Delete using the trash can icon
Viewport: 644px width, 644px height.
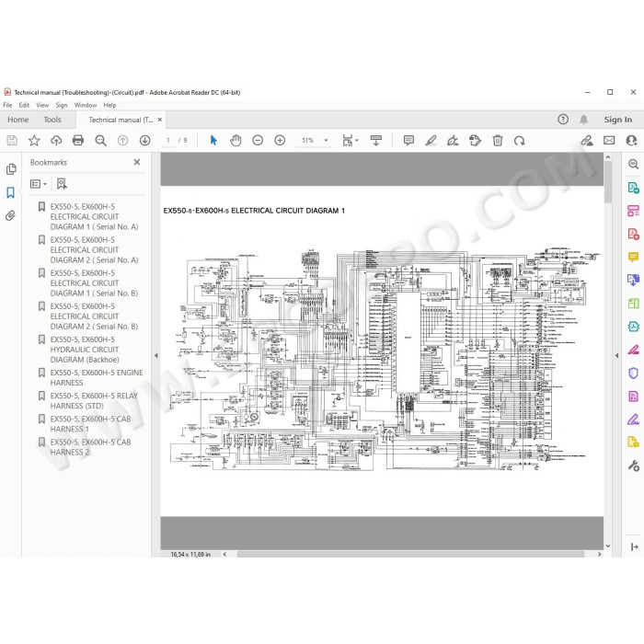(x=498, y=141)
